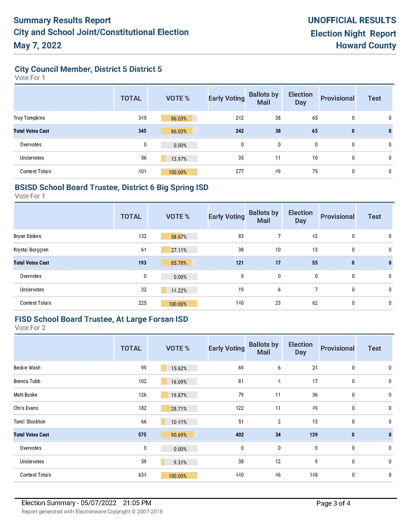Click the "Matt Buske" candidate name
Screen dimensions: 411x532
tap(25, 395)
